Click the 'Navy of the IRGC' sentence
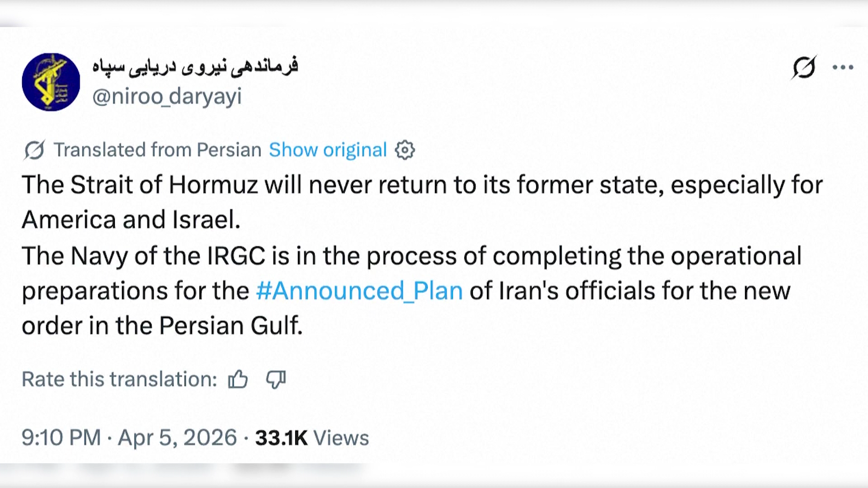The height and width of the screenshot is (488, 868). 411,256
